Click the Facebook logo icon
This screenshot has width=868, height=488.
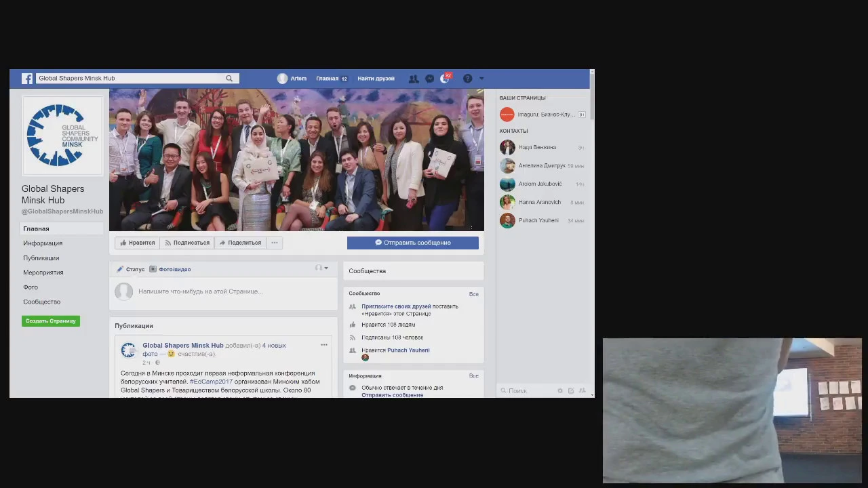click(x=27, y=79)
